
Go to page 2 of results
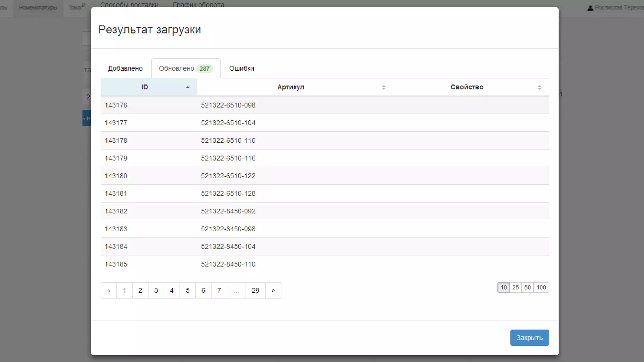[140, 290]
